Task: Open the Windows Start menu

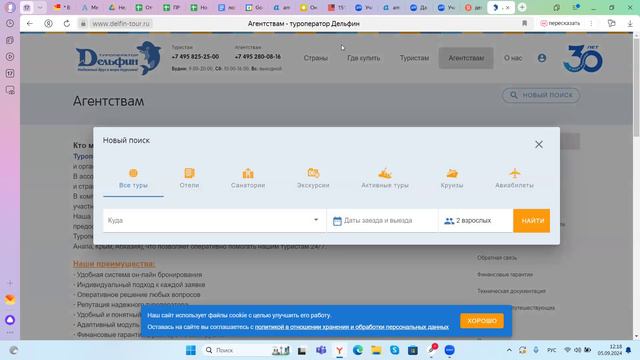Action: pos(191,350)
